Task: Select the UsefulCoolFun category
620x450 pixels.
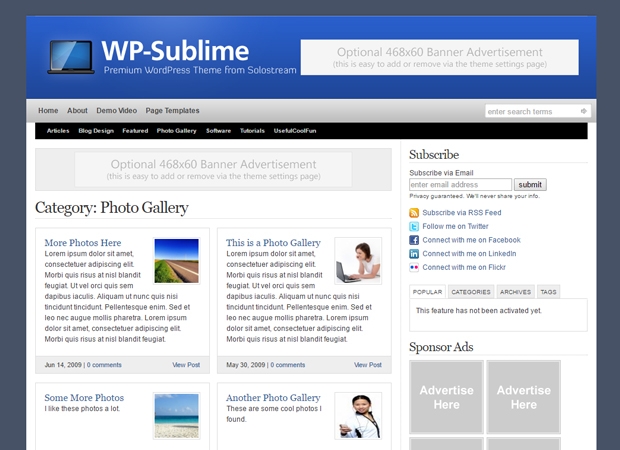Action: pos(295,131)
